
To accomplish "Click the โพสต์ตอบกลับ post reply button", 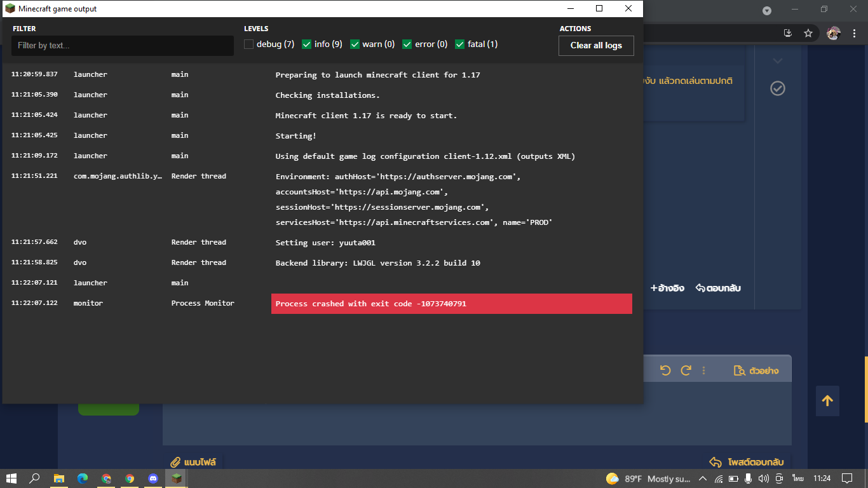I will point(746,462).
